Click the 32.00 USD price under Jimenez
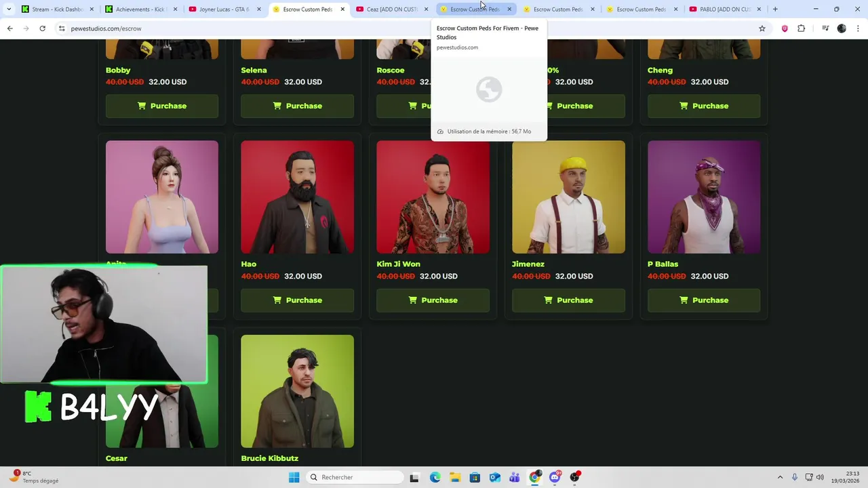 pyautogui.click(x=574, y=276)
